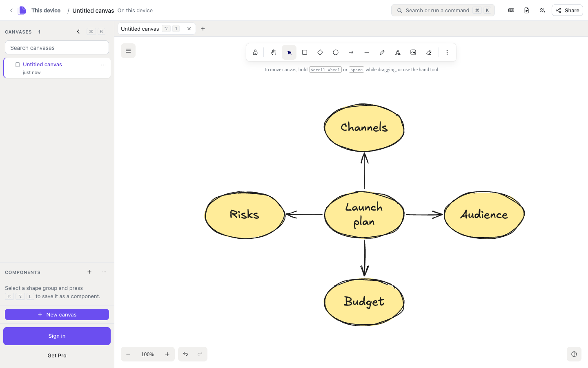Select the Ellipse tool
The image size is (588, 368).
(336, 52)
